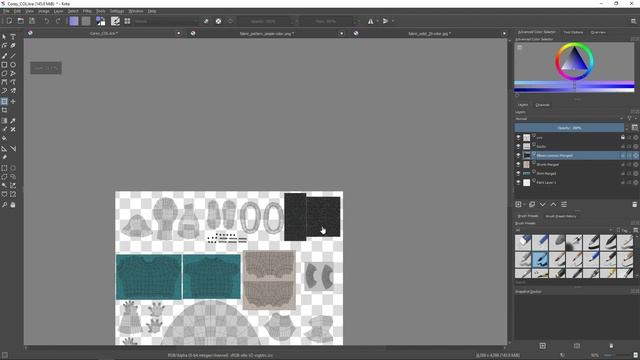Select the Zoom magnifier tool
This screenshot has width=640, height=360.
click(4, 205)
